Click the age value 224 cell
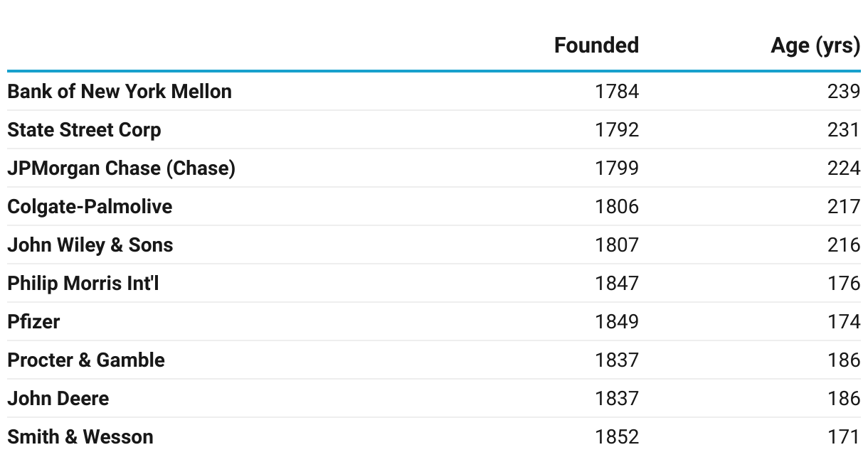Screen dimensions: 868x462 click(844, 168)
